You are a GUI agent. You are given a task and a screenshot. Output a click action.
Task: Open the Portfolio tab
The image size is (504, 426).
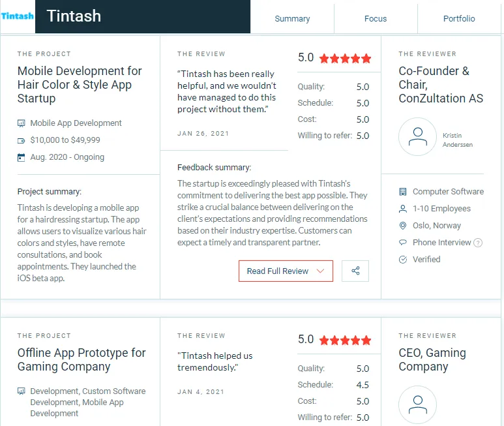click(x=459, y=19)
